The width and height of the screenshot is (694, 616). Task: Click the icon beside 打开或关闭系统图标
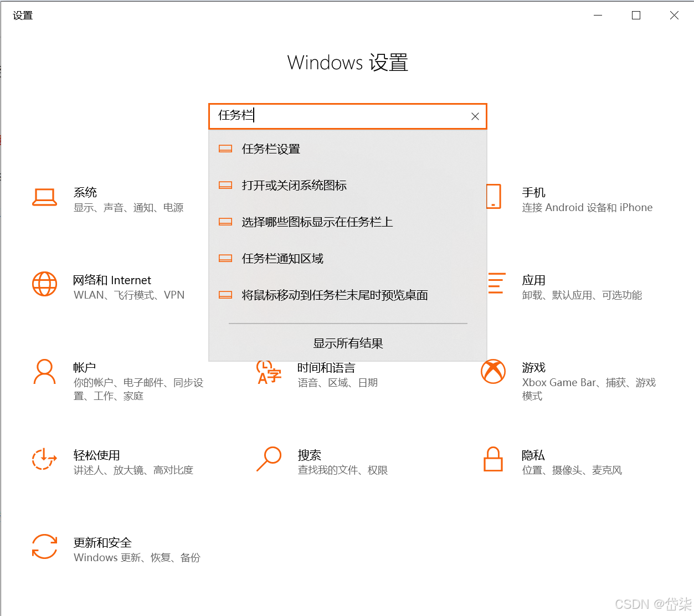(225, 185)
